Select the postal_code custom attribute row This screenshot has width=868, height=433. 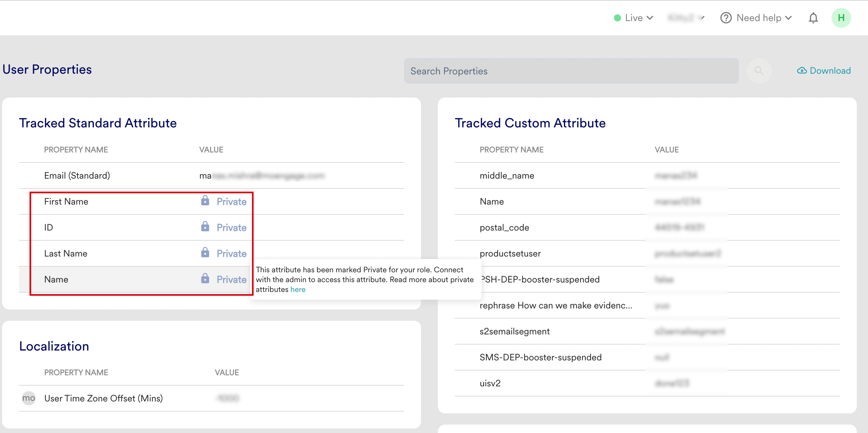pyautogui.click(x=504, y=227)
